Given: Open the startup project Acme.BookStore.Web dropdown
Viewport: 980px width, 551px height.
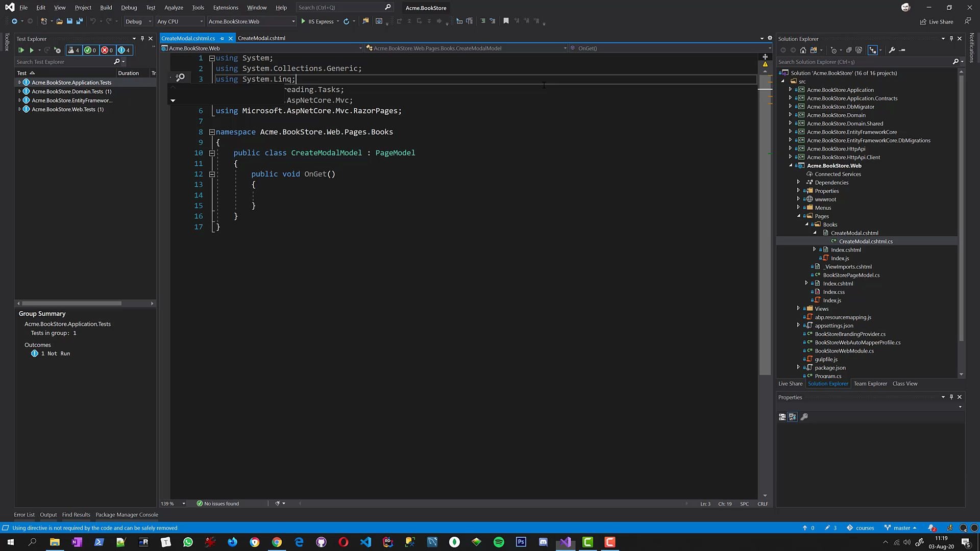Looking at the screenshot, I should pyautogui.click(x=251, y=21).
